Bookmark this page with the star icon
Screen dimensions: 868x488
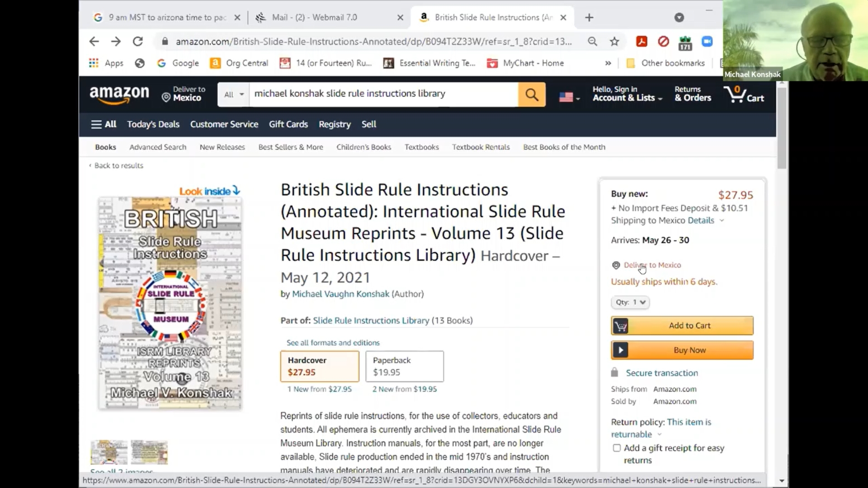pyautogui.click(x=614, y=42)
